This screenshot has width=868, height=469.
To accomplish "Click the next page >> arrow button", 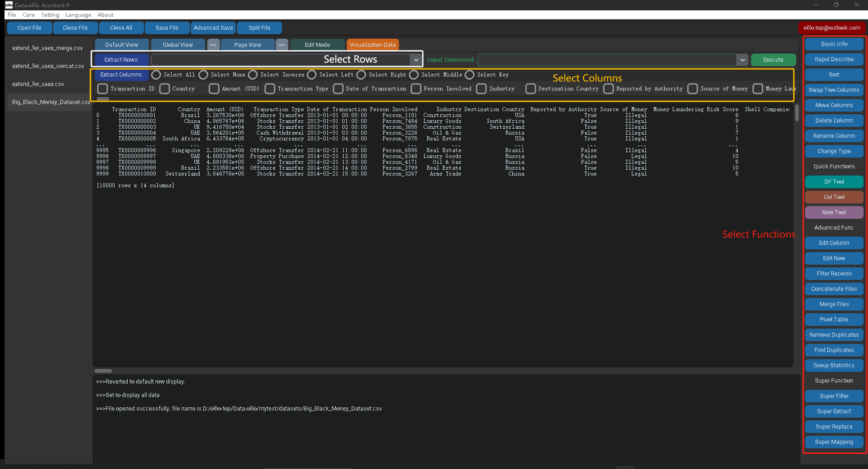I will [282, 45].
